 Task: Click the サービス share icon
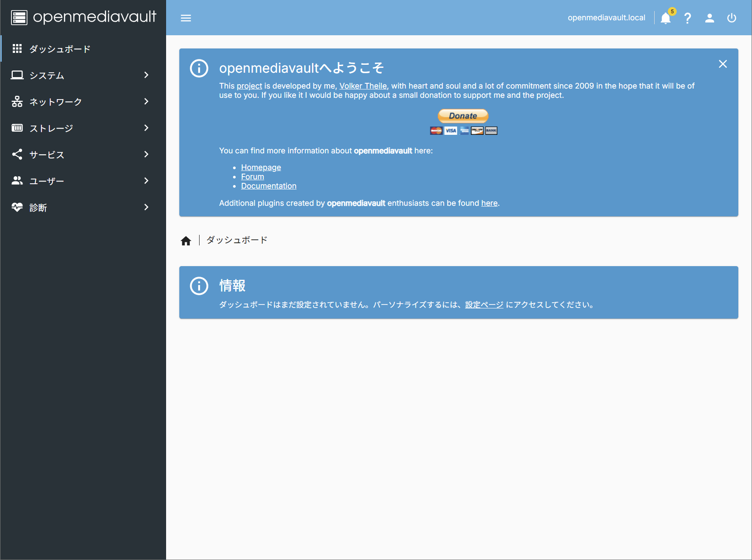(x=17, y=154)
